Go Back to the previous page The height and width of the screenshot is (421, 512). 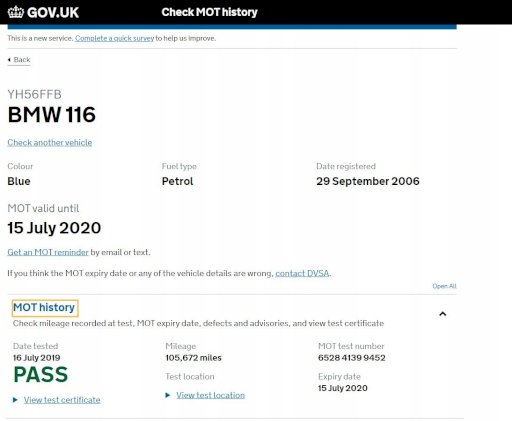22,60
